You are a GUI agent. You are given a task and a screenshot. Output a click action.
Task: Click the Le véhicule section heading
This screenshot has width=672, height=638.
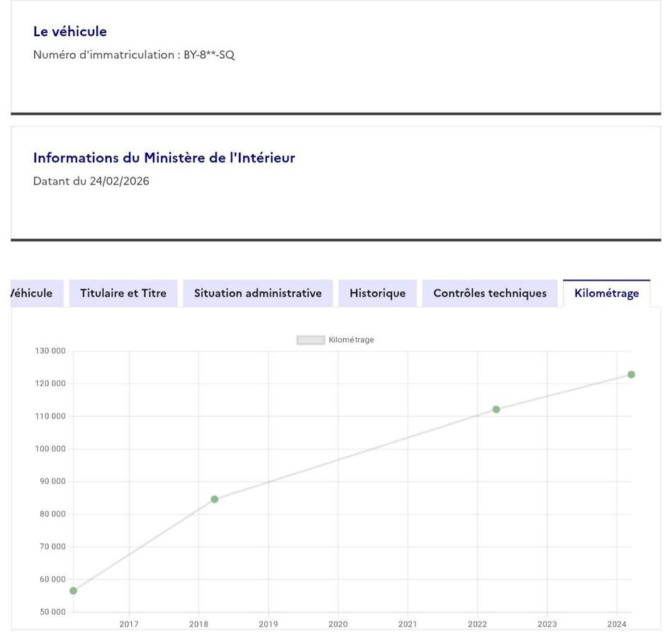tap(70, 31)
